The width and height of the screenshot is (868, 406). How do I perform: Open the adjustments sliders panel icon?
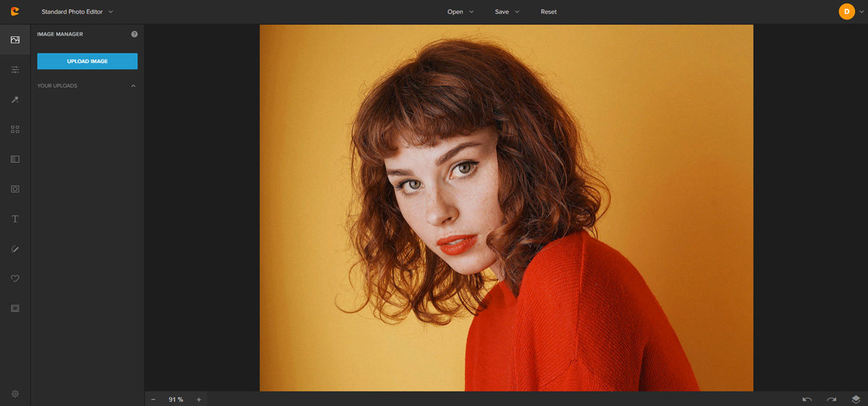pyautogui.click(x=14, y=69)
